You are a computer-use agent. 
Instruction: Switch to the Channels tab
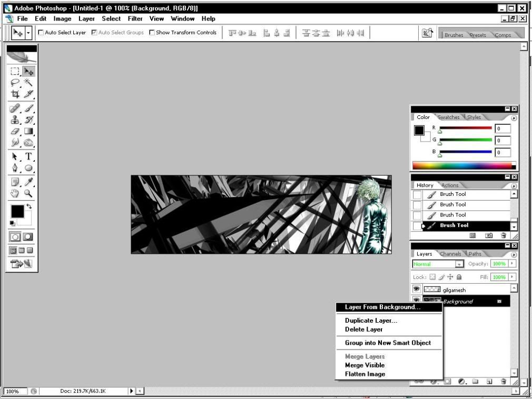(450, 254)
